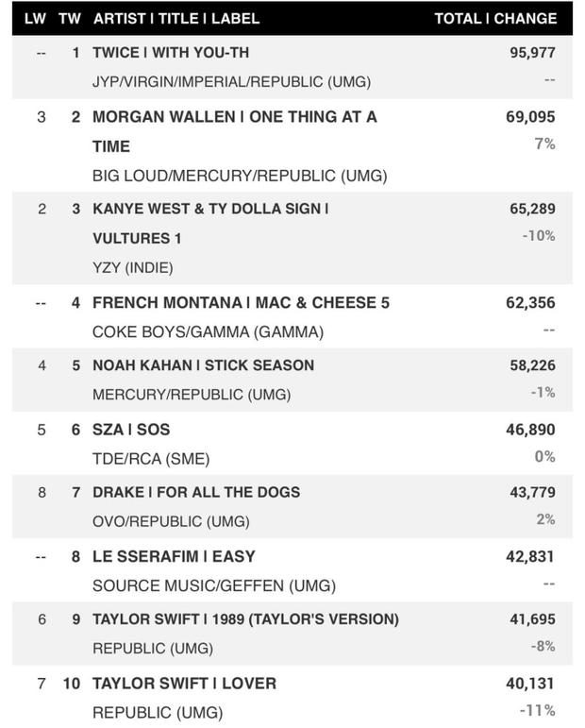Open Drake For All The Dogs entry

196,492
